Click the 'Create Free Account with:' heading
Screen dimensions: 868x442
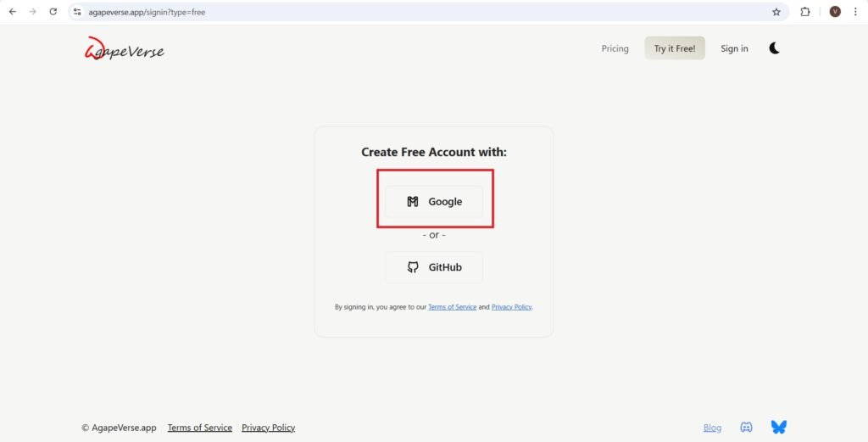click(434, 152)
